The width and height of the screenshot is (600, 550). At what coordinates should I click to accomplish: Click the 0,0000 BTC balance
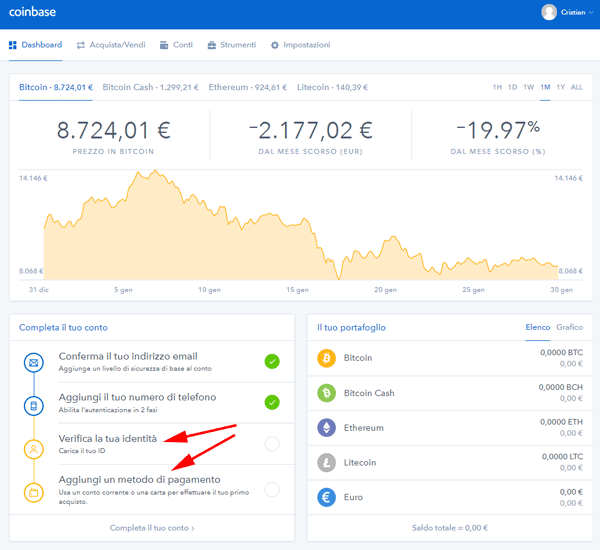[561, 353]
